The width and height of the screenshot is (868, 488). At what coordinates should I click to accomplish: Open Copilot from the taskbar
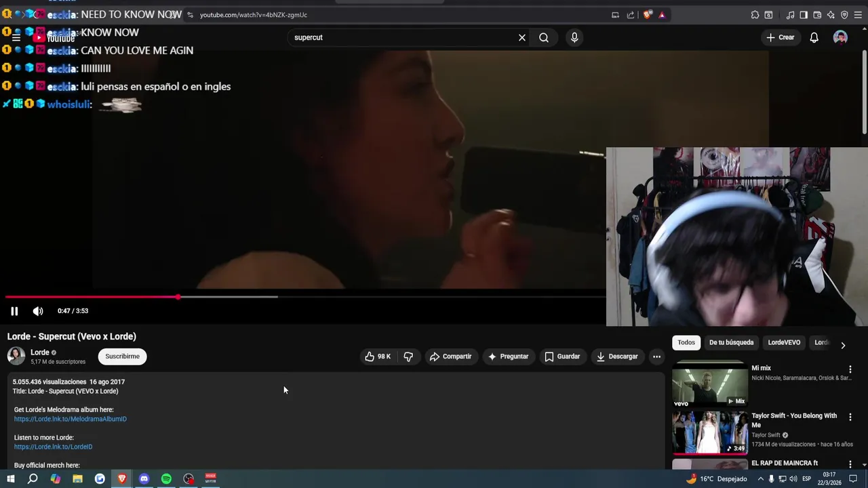pos(55,479)
